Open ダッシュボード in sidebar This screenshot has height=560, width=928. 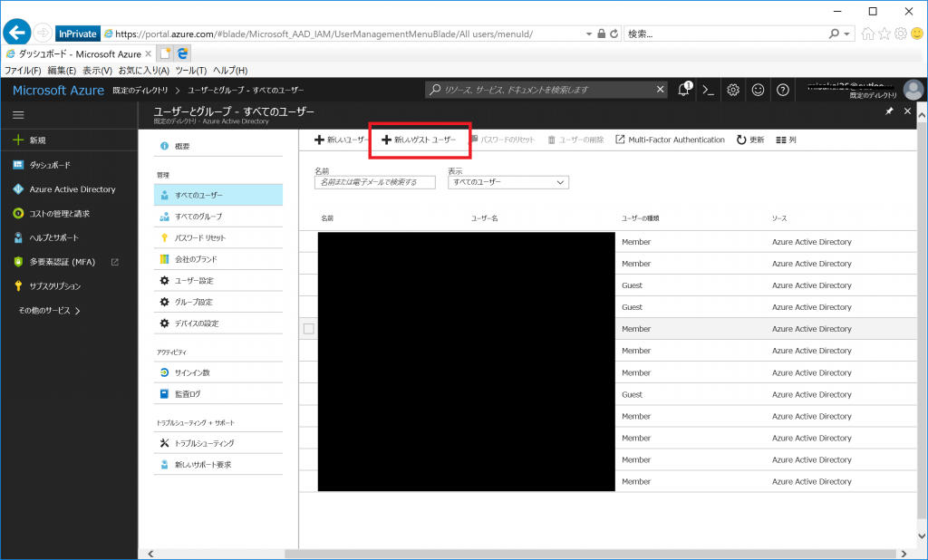[x=69, y=165]
